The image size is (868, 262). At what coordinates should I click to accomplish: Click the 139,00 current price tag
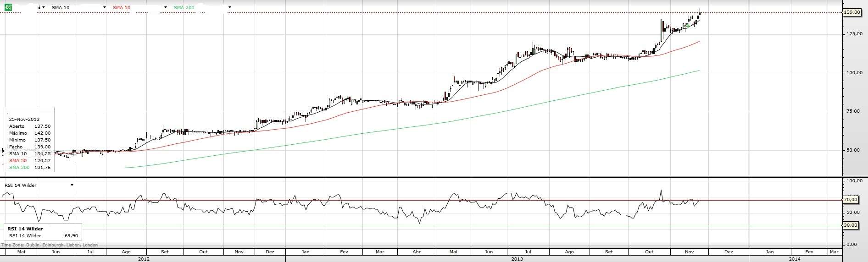point(852,12)
